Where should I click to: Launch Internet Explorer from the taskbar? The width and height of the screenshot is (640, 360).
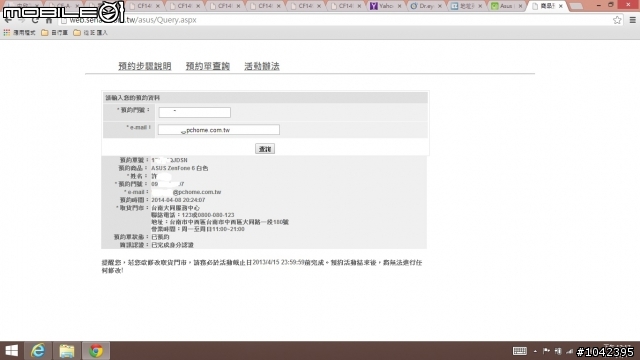(38, 351)
